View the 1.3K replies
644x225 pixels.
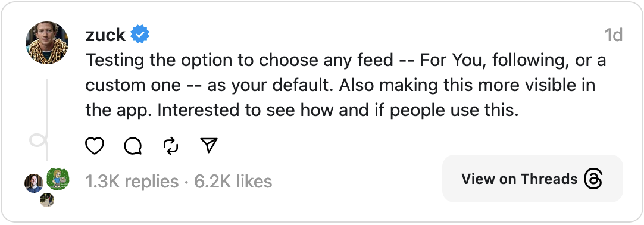pos(132,181)
